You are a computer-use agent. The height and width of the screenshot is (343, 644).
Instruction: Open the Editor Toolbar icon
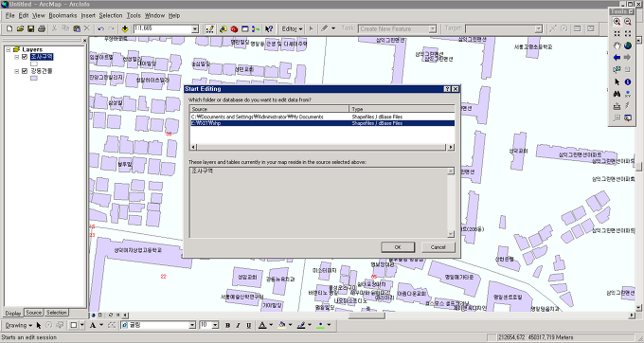pyautogui.click(x=210, y=28)
